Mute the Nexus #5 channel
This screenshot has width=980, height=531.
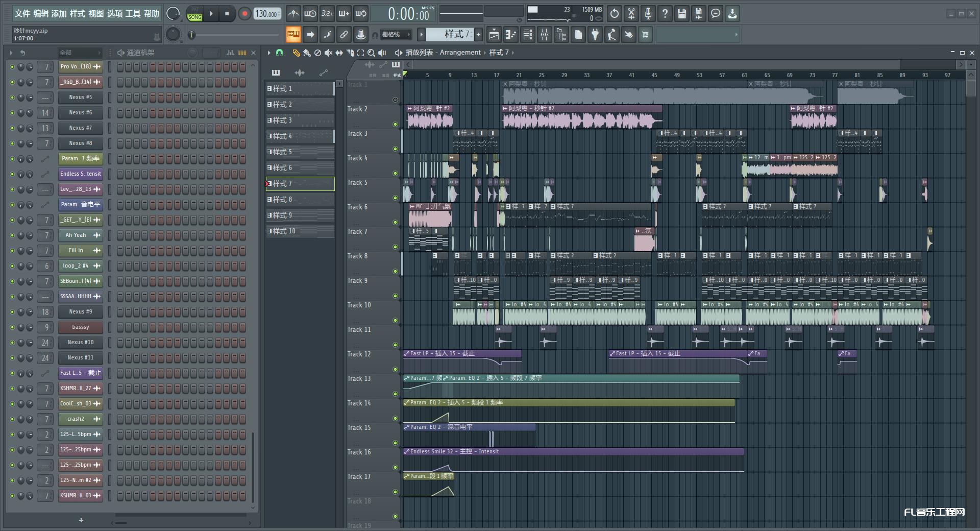click(x=12, y=98)
